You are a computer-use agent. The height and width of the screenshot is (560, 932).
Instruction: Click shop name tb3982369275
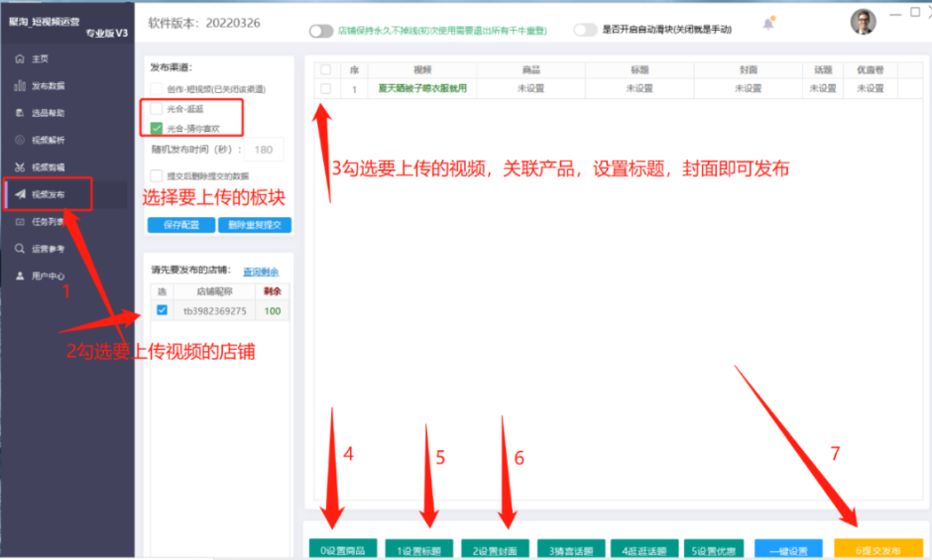pyautogui.click(x=214, y=311)
